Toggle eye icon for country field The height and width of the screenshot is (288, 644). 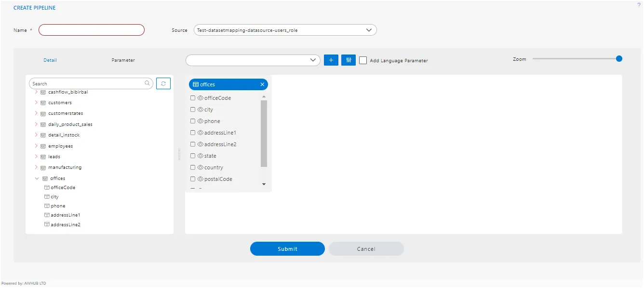(x=201, y=167)
